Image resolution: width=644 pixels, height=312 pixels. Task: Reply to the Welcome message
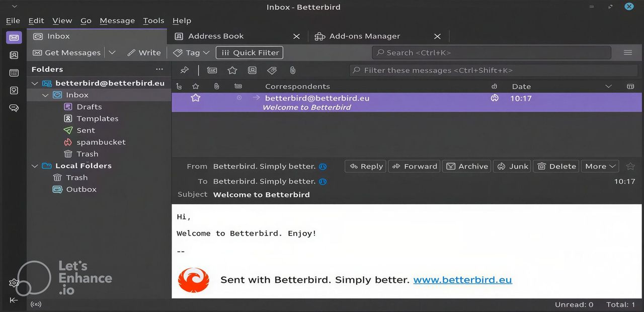click(x=366, y=166)
